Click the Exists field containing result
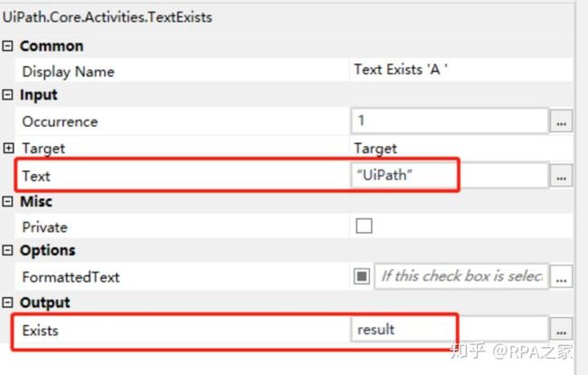The height and width of the screenshot is (375, 588). [450, 330]
